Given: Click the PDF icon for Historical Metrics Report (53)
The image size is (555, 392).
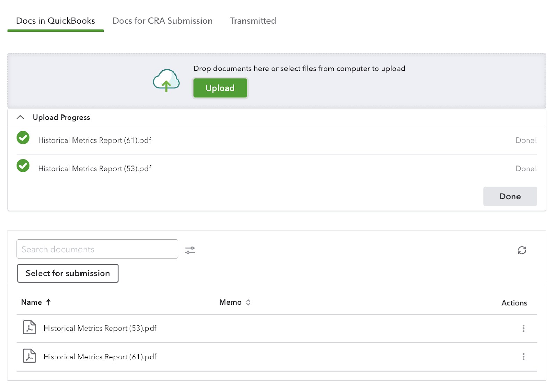Looking at the screenshot, I should [29, 328].
